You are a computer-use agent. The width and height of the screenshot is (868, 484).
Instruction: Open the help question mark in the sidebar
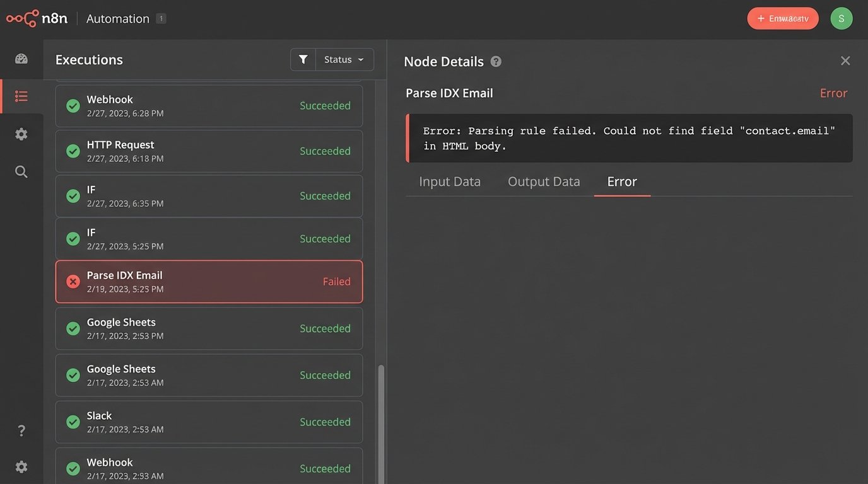[21, 430]
